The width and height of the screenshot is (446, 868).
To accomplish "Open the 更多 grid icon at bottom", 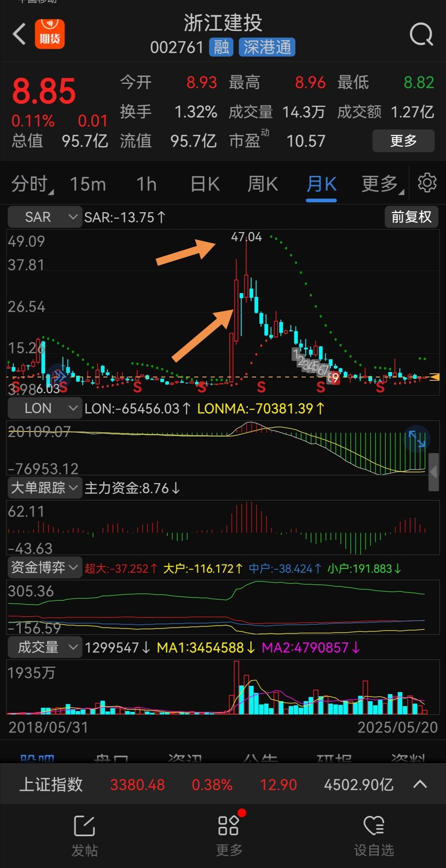I will pos(228,826).
